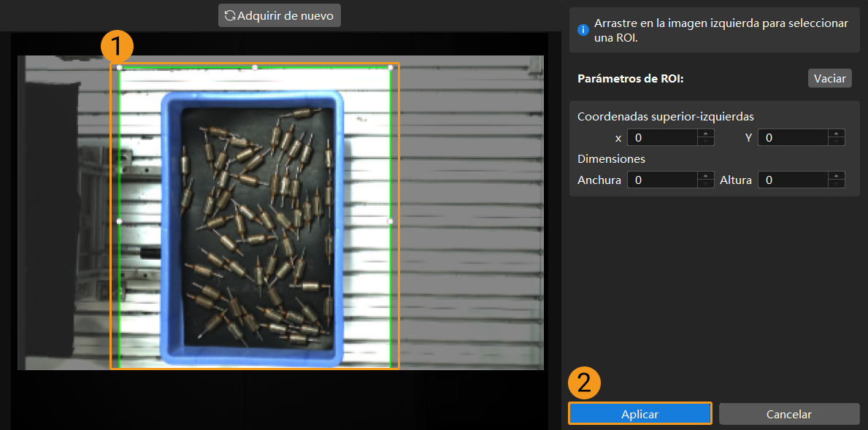
Task: Decrease Y coordinate with down arrow
Action: pyautogui.click(x=836, y=141)
